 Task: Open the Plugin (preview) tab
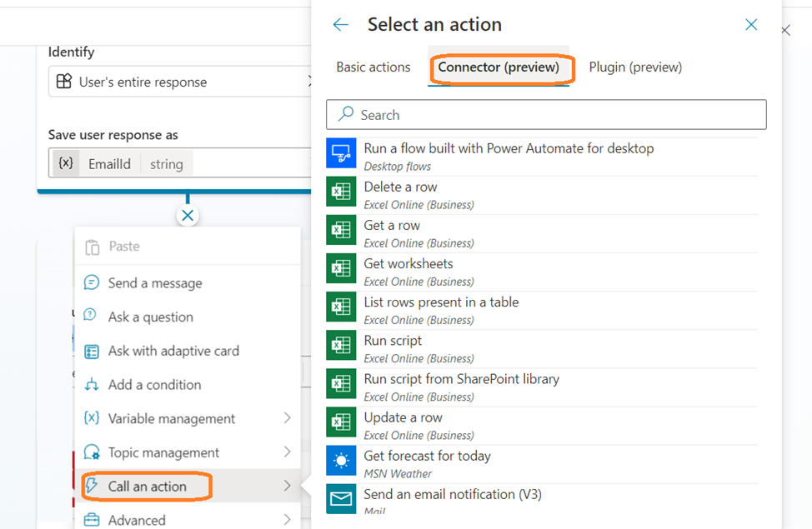pyautogui.click(x=635, y=67)
